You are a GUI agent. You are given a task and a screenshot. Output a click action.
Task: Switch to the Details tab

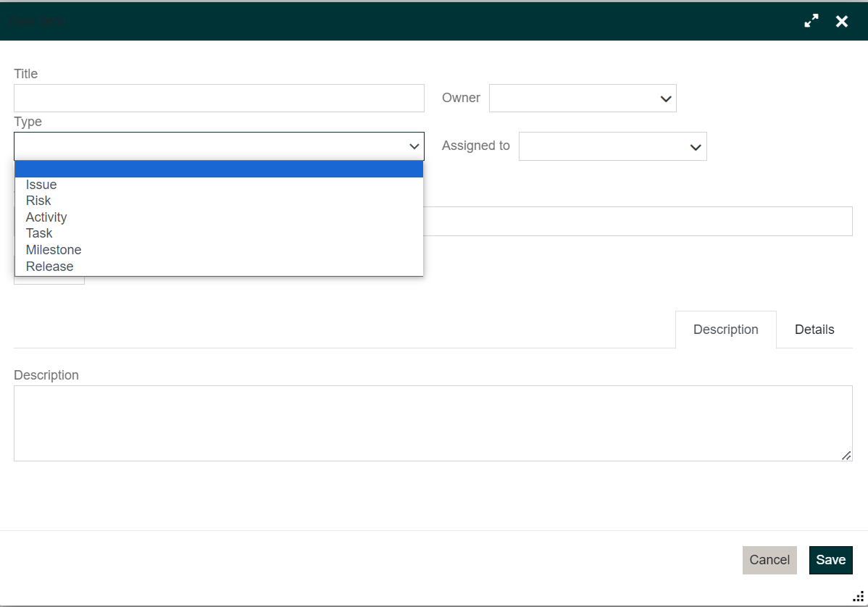tap(814, 329)
